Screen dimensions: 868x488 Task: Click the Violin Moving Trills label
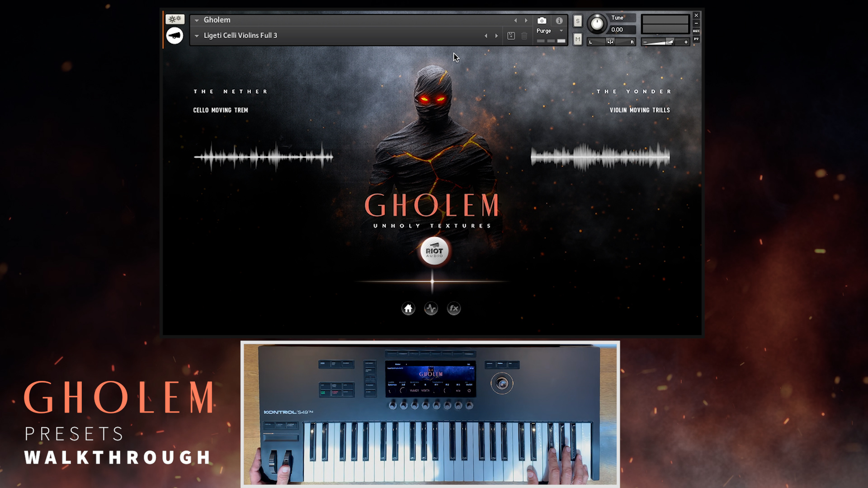640,110
